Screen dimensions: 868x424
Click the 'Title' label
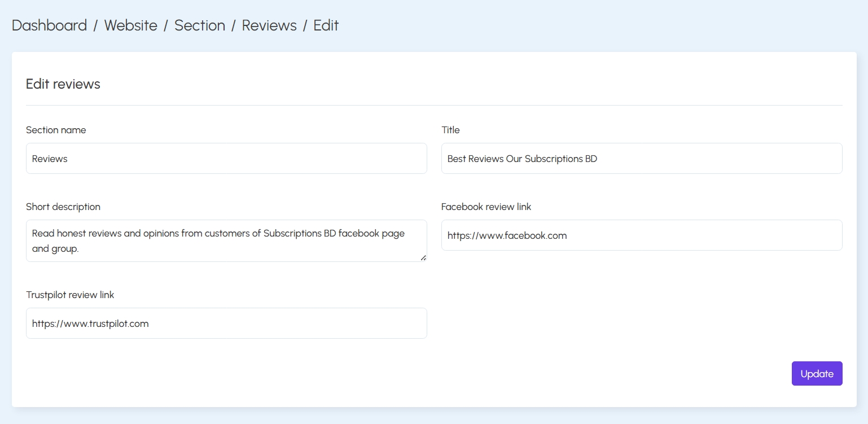click(450, 130)
